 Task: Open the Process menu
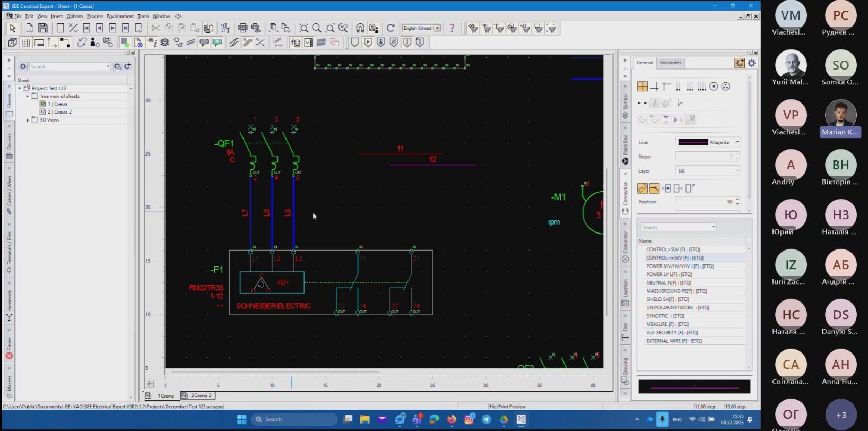click(94, 16)
